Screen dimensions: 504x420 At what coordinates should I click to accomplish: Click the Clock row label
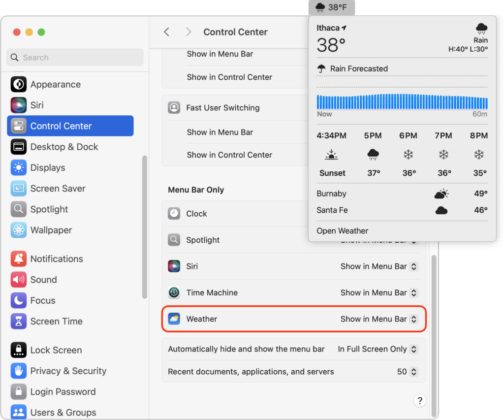pyautogui.click(x=196, y=214)
